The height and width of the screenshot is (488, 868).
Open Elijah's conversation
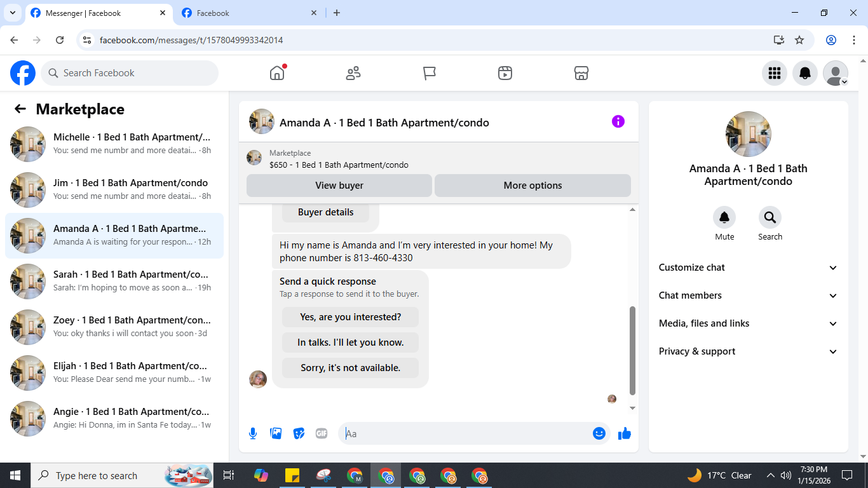click(114, 373)
